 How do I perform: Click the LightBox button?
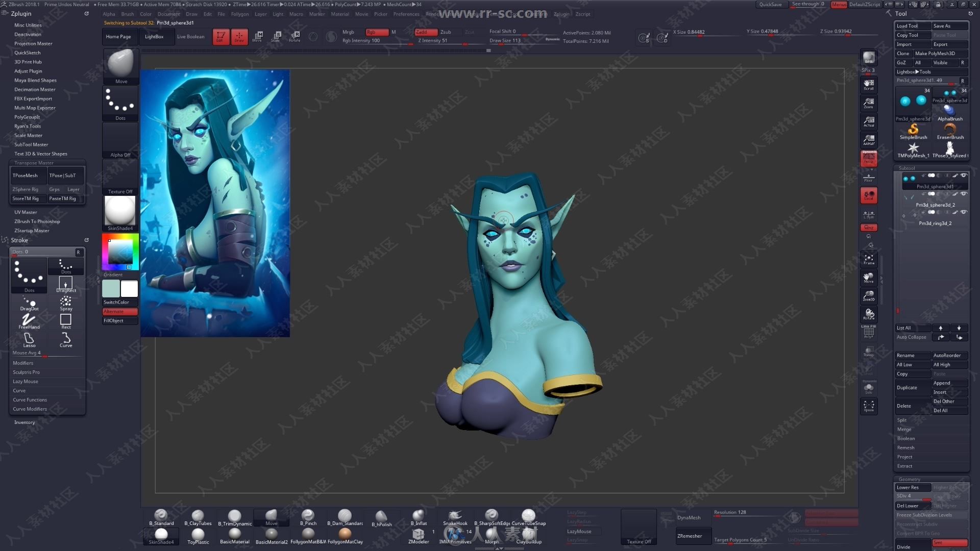(154, 37)
